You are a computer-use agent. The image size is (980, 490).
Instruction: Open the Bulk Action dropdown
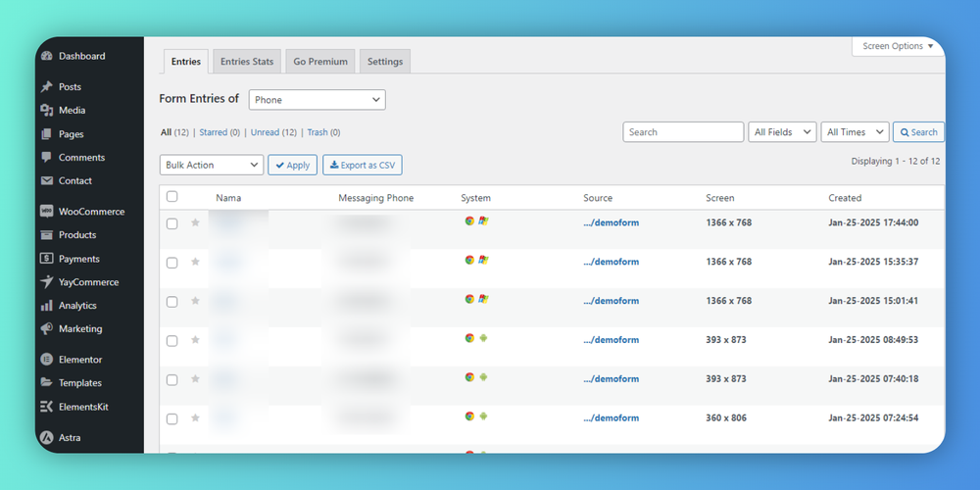pyautogui.click(x=212, y=165)
